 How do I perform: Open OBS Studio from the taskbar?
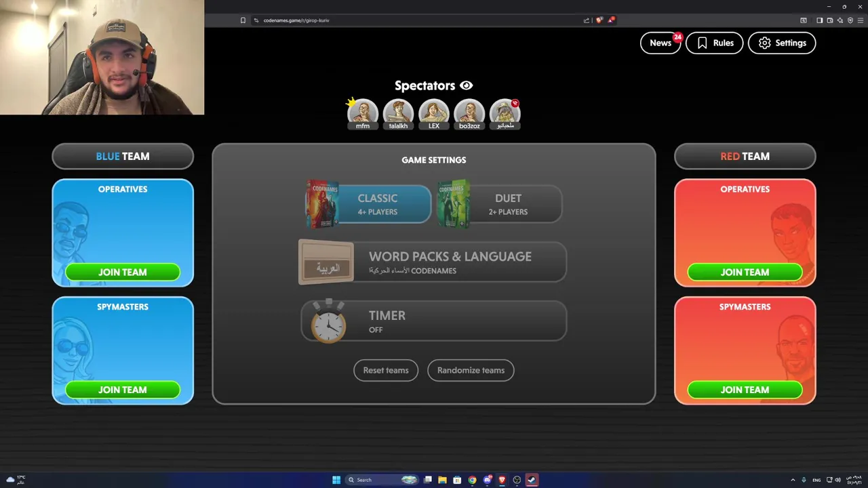tap(517, 480)
